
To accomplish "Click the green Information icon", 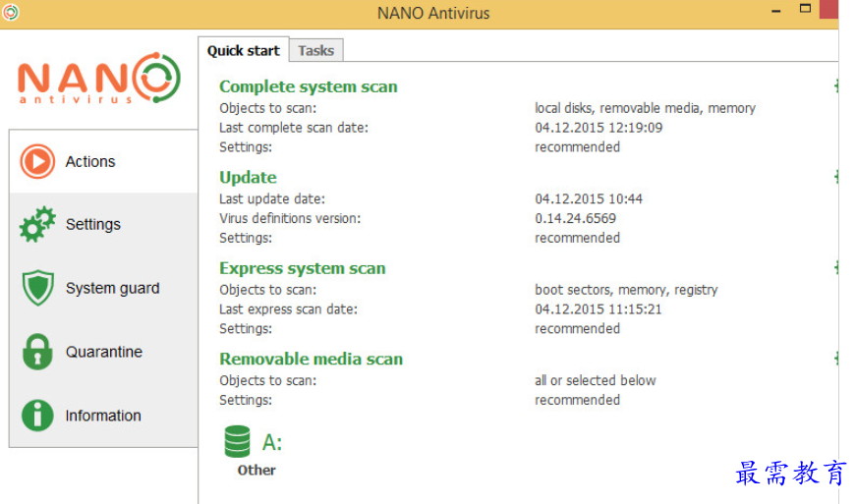I will (x=37, y=416).
